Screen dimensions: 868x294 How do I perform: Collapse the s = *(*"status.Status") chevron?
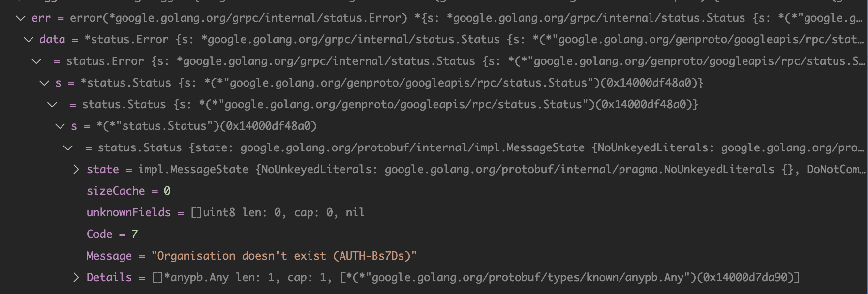pyautogui.click(x=60, y=126)
